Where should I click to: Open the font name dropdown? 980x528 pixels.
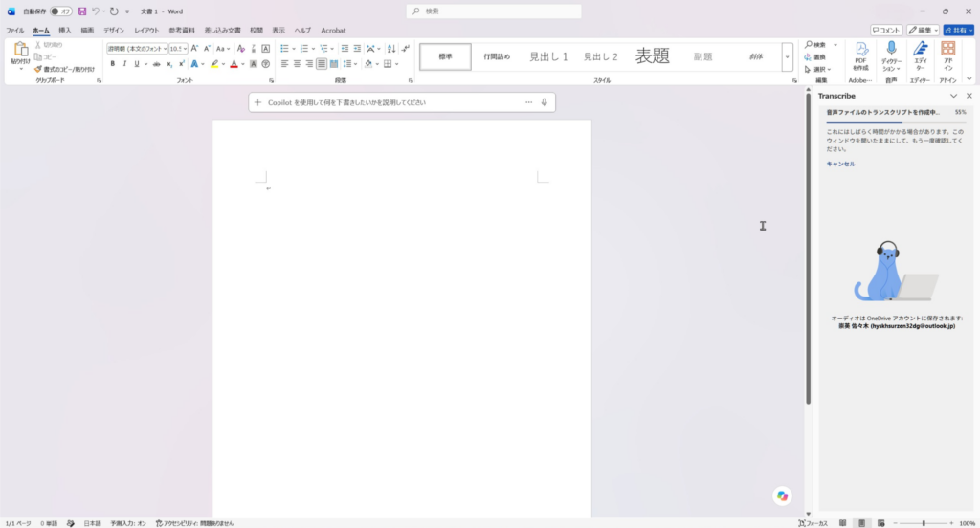(x=165, y=49)
